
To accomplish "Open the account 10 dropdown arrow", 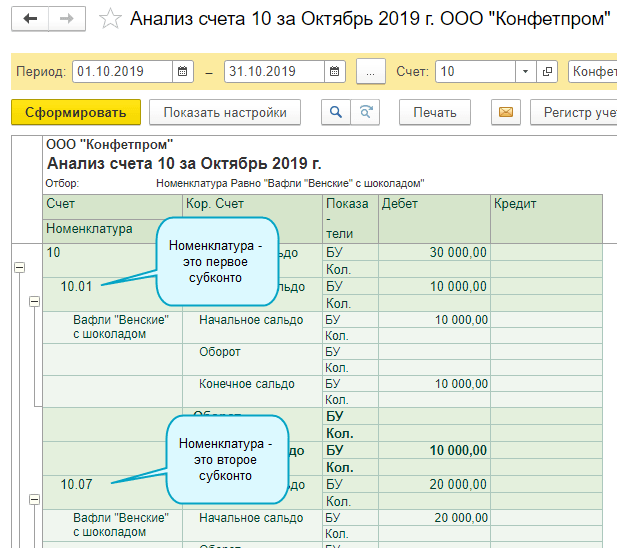I will tap(525, 72).
